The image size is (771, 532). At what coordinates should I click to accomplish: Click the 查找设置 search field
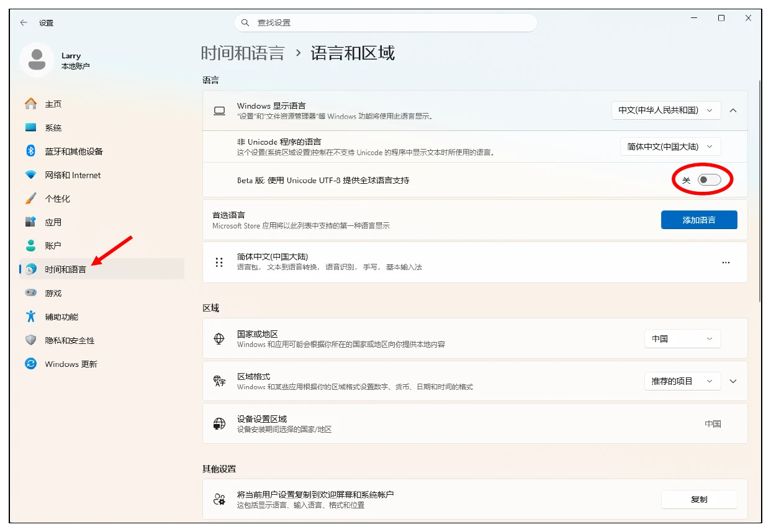pos(385,22)
